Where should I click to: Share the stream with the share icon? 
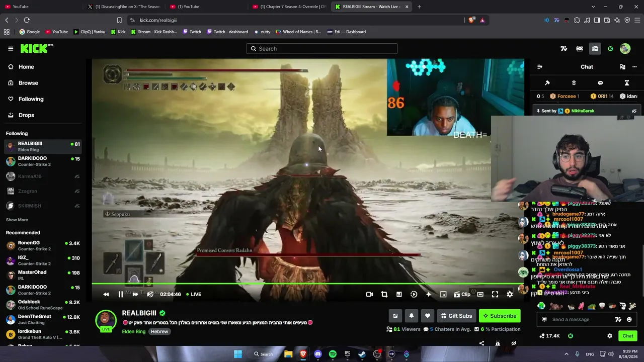point(481,343)
